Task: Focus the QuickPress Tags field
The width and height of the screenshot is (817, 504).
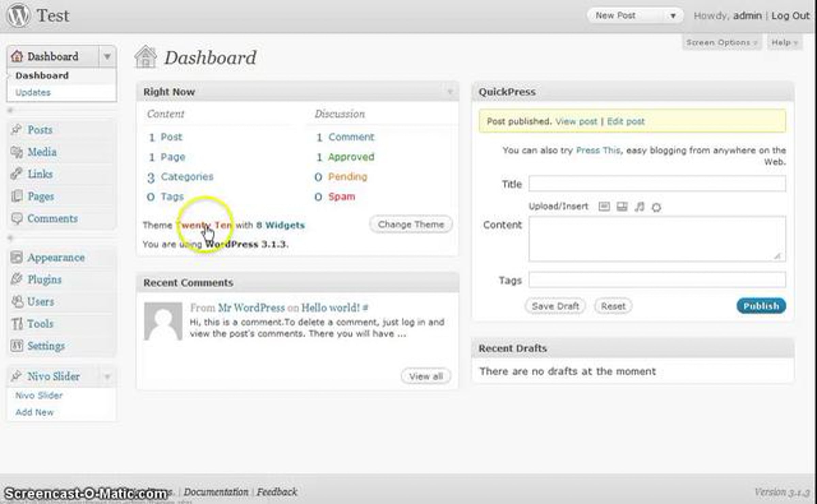Action: (x=657, y=280)
